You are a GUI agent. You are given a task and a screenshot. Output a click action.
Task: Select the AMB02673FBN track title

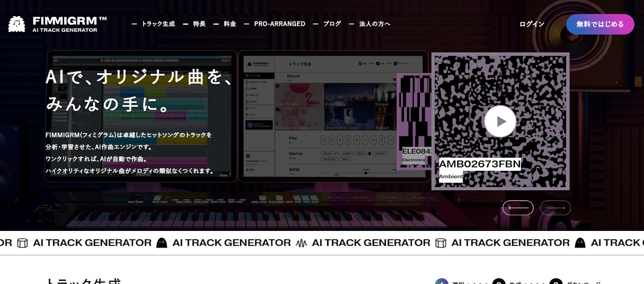pos(480,164)
